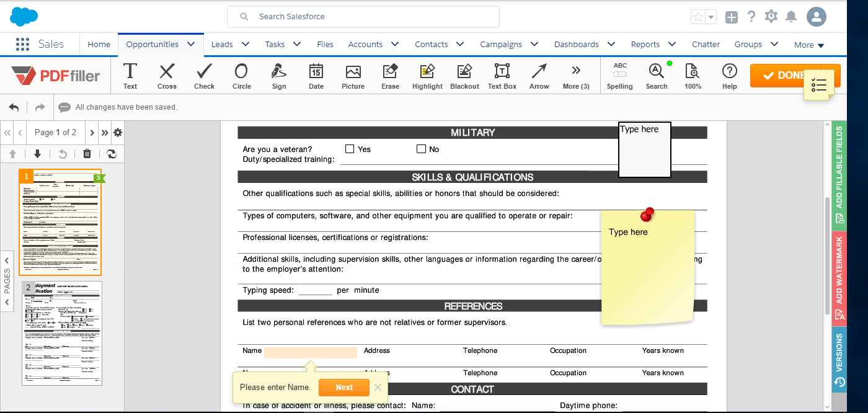Expand the favorites list dropdown arrow
Screen dimensions: 868x413
coord(711,17)
